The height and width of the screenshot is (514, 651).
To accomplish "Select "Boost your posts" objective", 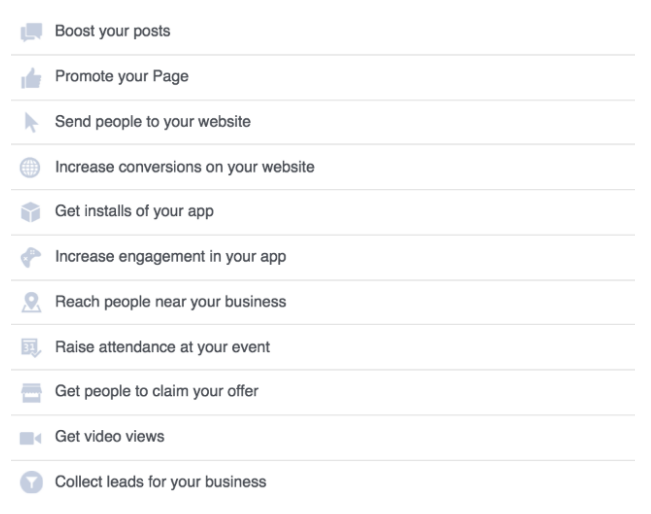I will (x=112, y=32).
